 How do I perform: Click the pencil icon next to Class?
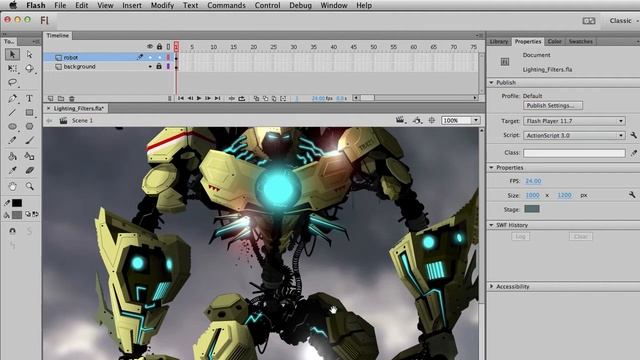click(633, 153)
